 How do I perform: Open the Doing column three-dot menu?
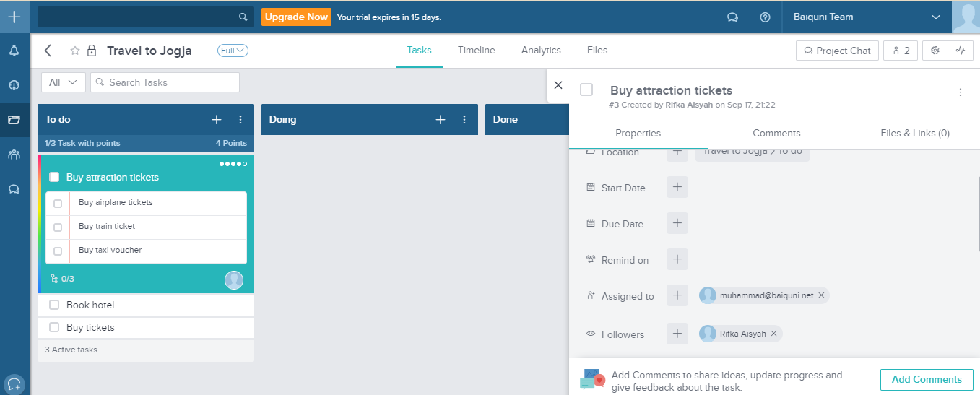(x=464, y=120)
